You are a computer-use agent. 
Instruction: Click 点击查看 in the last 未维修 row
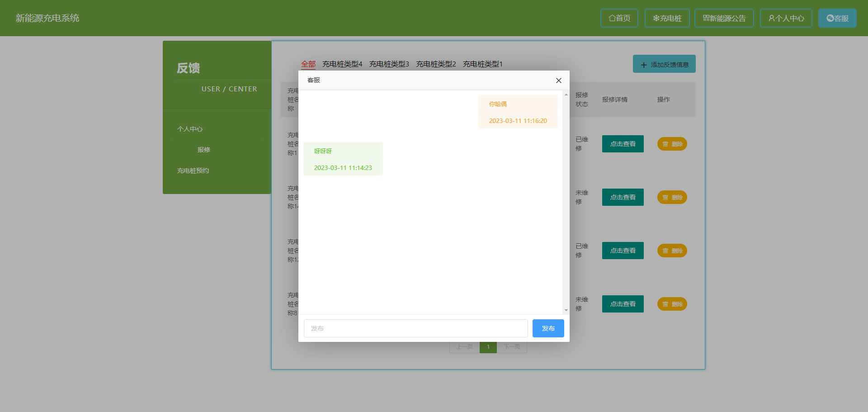[x=623, y=304]
